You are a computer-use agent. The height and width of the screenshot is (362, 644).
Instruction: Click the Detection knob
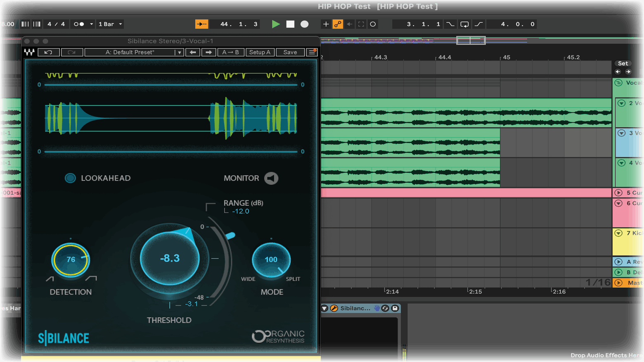click(x=71, y=260)
